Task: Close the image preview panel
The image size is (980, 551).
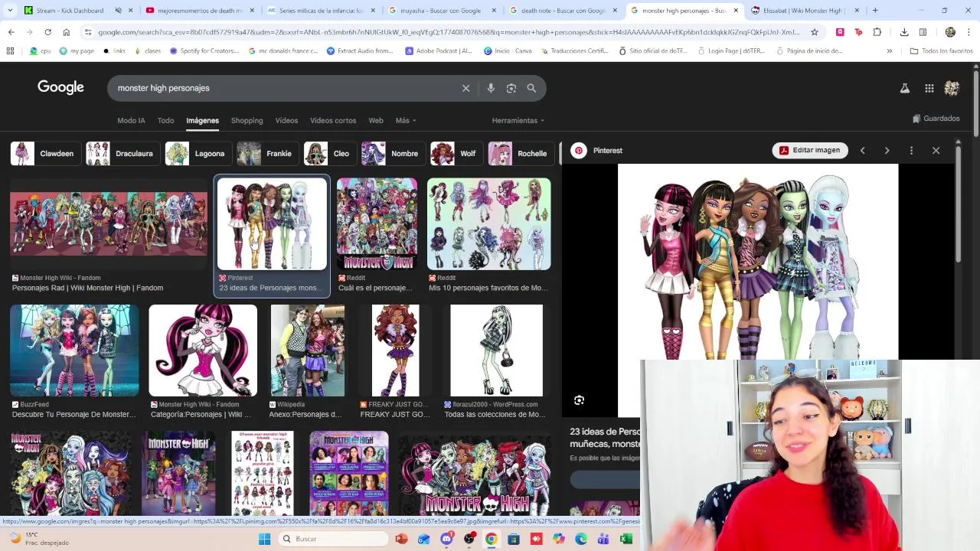Action: point(936,151)
